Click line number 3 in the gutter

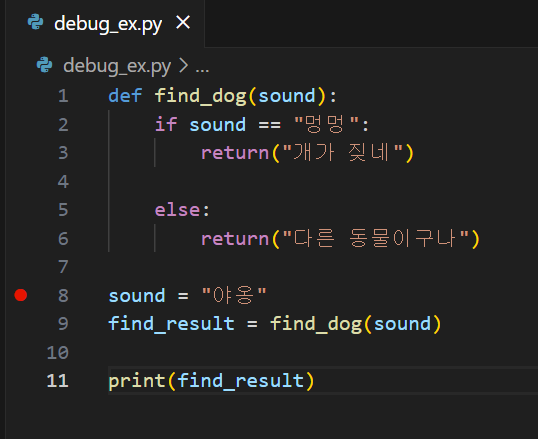pos(63,153)
